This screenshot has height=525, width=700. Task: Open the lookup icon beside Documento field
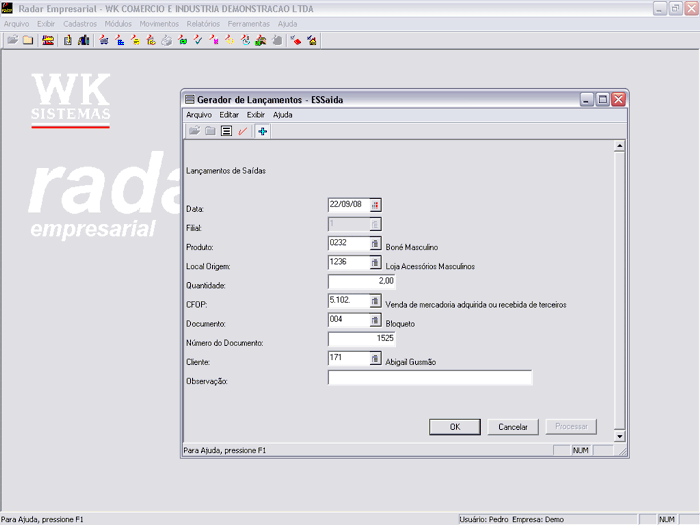click(376, 321)
